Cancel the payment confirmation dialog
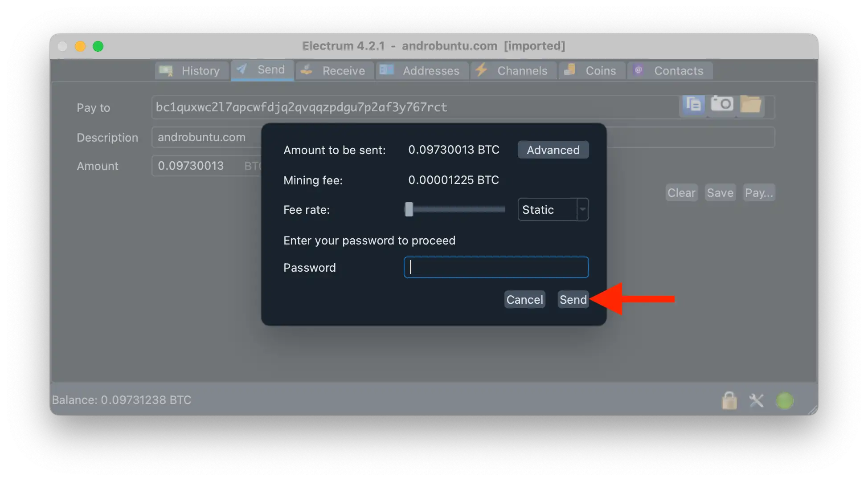This screenshot has width=868, height=481. click(524, 299)
